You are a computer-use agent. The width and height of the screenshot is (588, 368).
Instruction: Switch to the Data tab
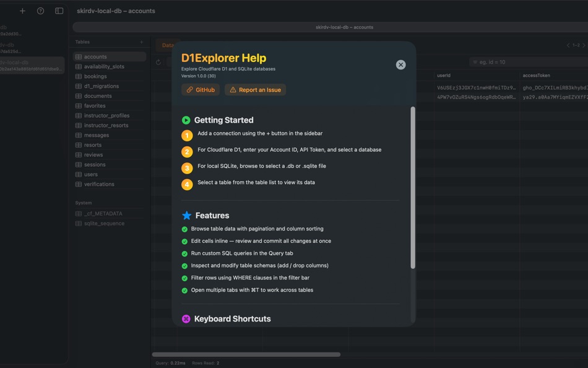click(168, 45)
